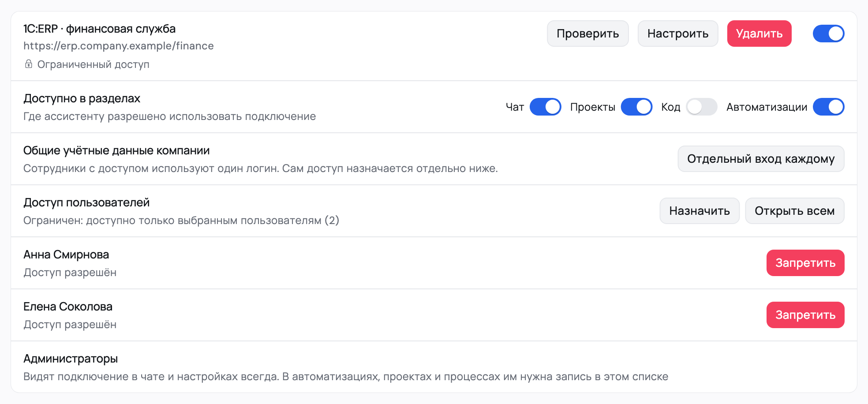
Task: Revoke access with Запретить for Анна Смирнова
Action: pos(805,263)
